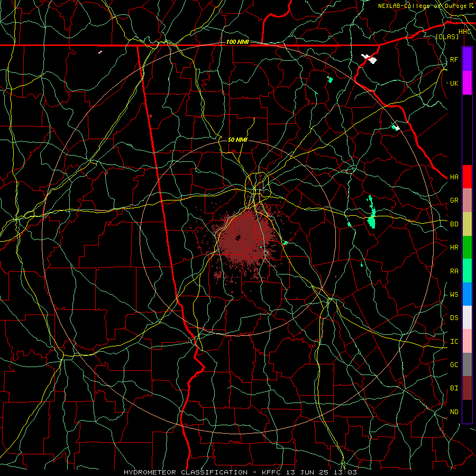This screenshot has height=476, width=476.
Task: Click the HA red legend swatch
Action: point(467,177)
